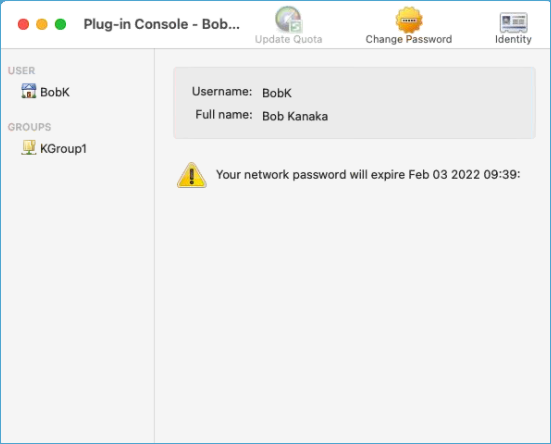Screen dimensions: 551x444
Task: Click the Change Password toolbar label
Action: (x=409, y=39)
